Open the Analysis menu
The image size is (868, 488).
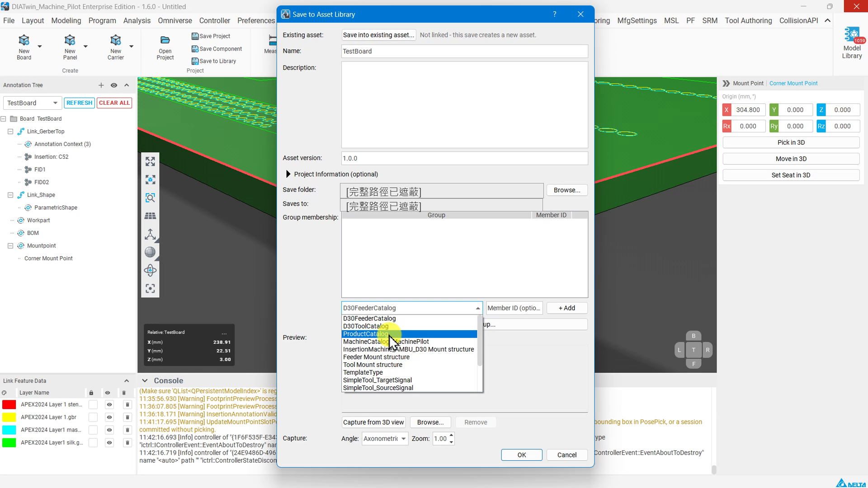[137, 20]
